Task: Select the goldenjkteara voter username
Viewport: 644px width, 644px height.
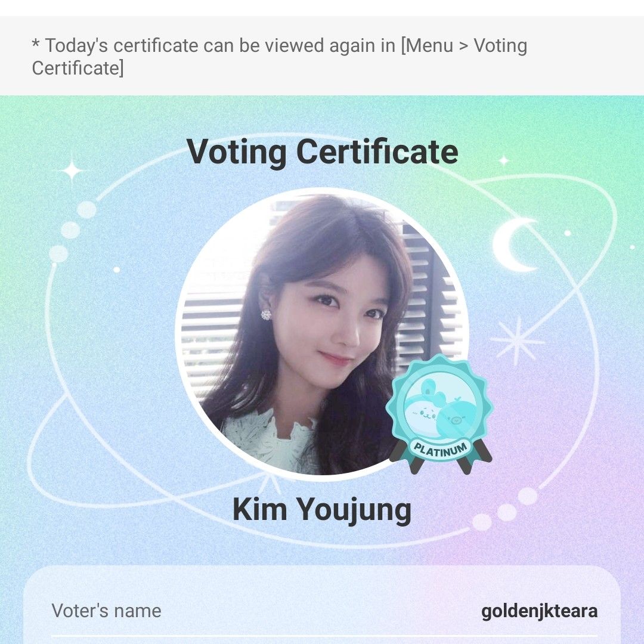Action: (x=539, y=611)
